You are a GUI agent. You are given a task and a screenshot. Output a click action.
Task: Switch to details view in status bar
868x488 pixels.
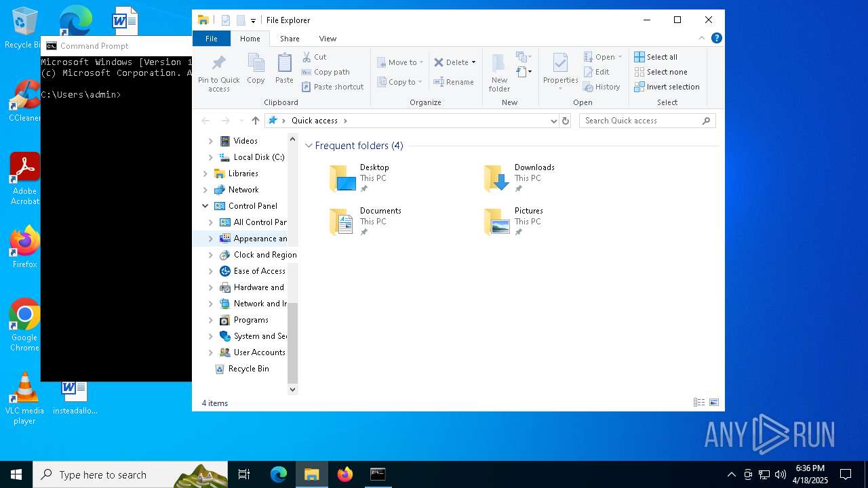tap(699, 403)
